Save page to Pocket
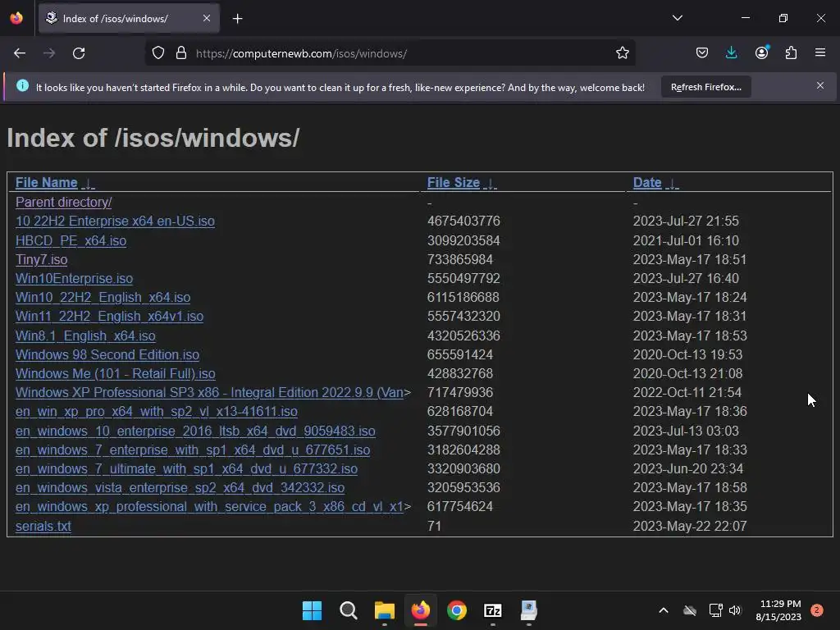 click(x=702, y=53)
